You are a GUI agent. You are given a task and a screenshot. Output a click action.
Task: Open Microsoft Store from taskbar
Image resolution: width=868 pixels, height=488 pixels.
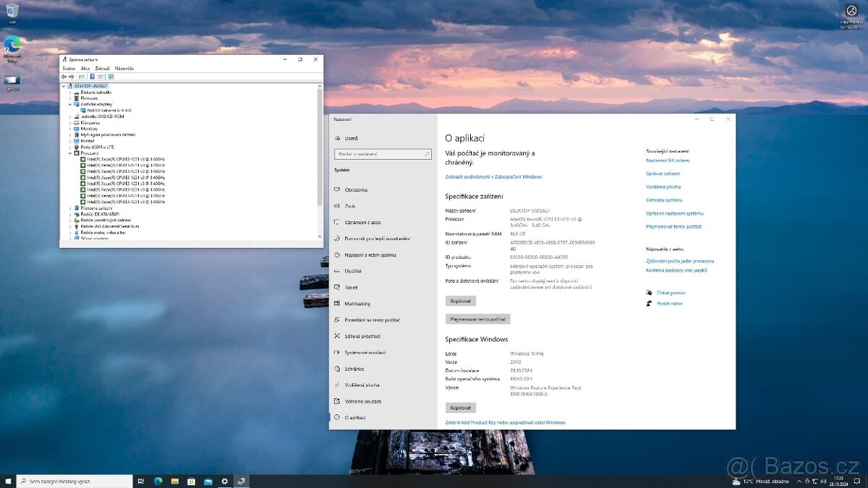pos(191,481)
